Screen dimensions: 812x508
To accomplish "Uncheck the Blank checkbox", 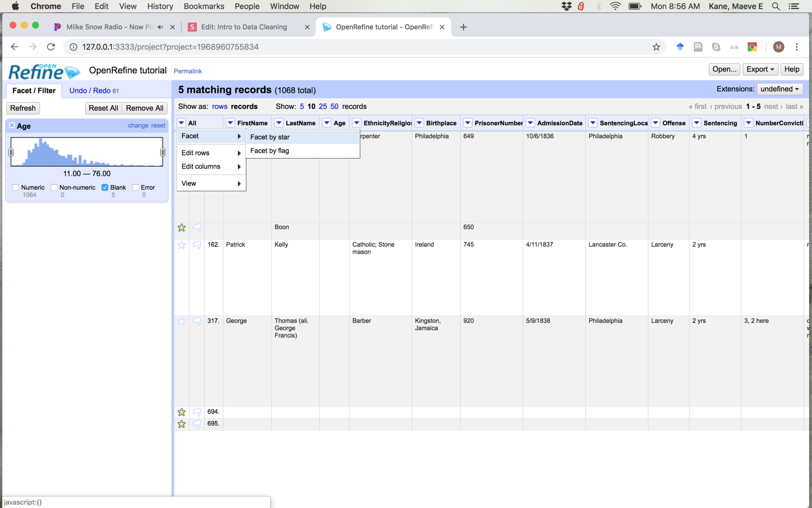I will click(105, 187).
